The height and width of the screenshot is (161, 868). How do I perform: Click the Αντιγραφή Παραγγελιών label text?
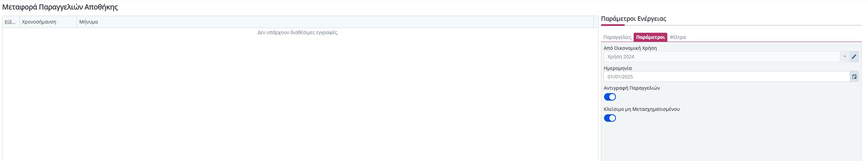click(632, 88)
